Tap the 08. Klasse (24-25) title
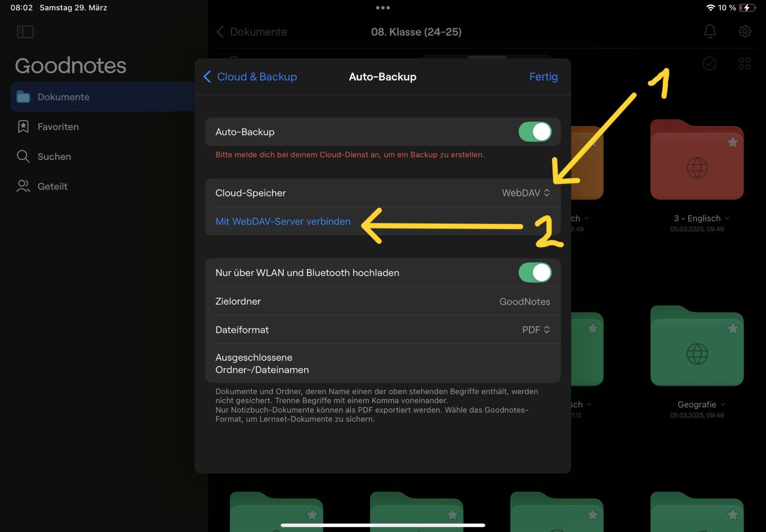This screenshot has width=766, height=532. coord(416,32)
